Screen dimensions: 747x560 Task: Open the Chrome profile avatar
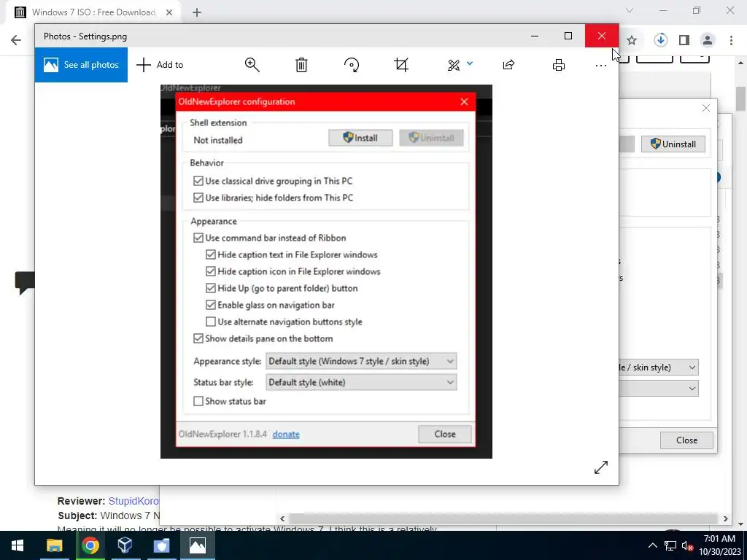click(708, 41)
